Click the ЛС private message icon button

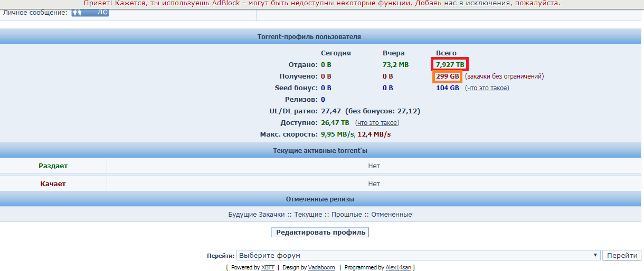[90, 12]
